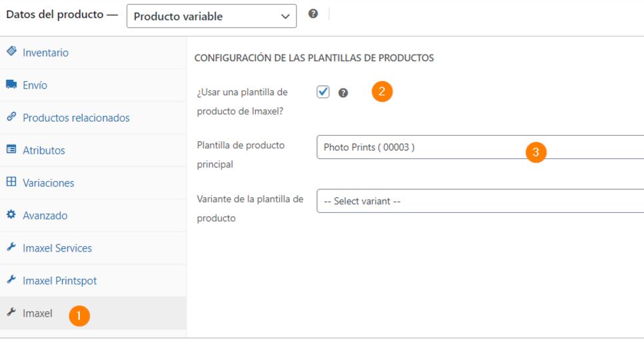Open the Atributos tab
Image resolution: width=644 pixels, height=340 pixels.
tap(44, 150)
